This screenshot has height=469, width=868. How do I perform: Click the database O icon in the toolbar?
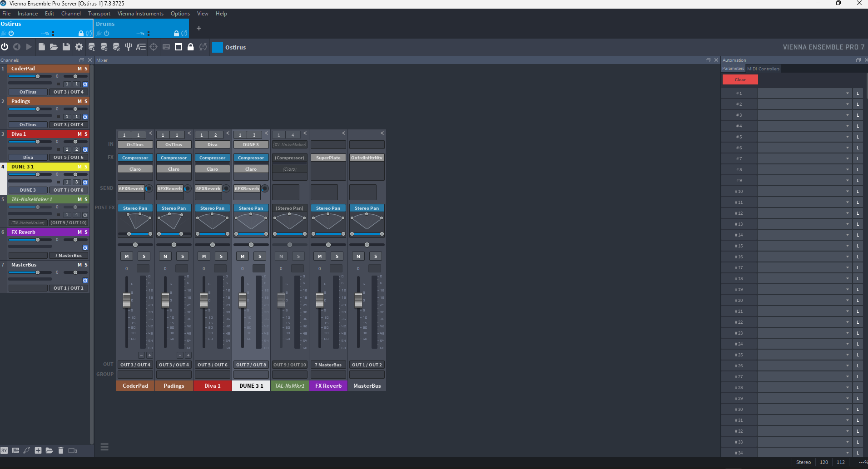(x=104, y=47)
